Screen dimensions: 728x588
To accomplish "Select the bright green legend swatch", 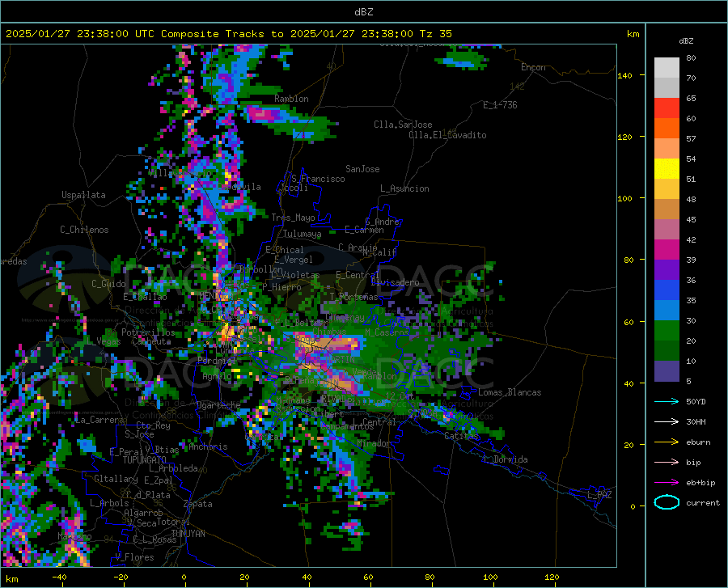I will tap(667, 331).
